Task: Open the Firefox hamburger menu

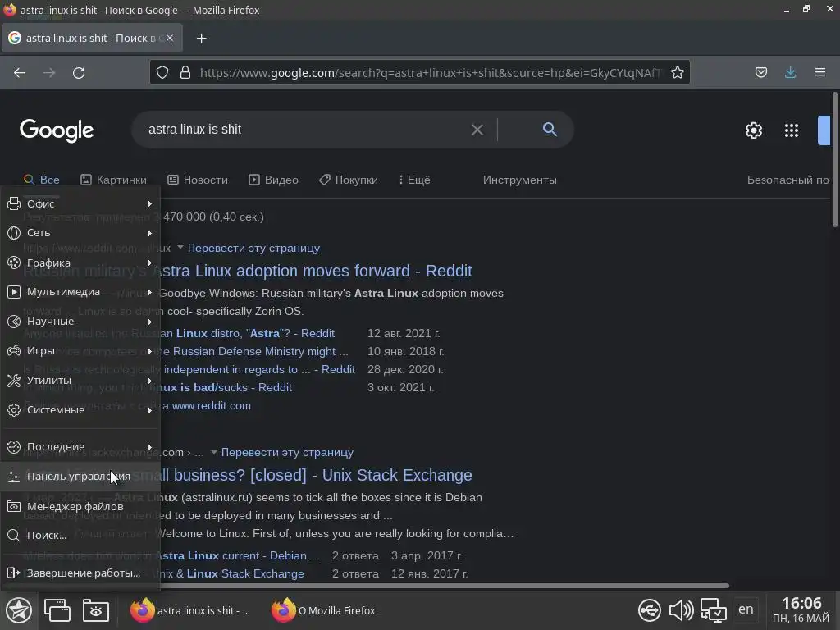Action: (820, 72)
